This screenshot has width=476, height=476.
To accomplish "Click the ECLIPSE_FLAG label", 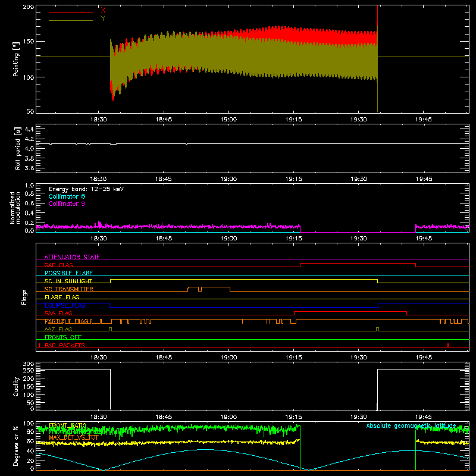I will click(65, 305).
